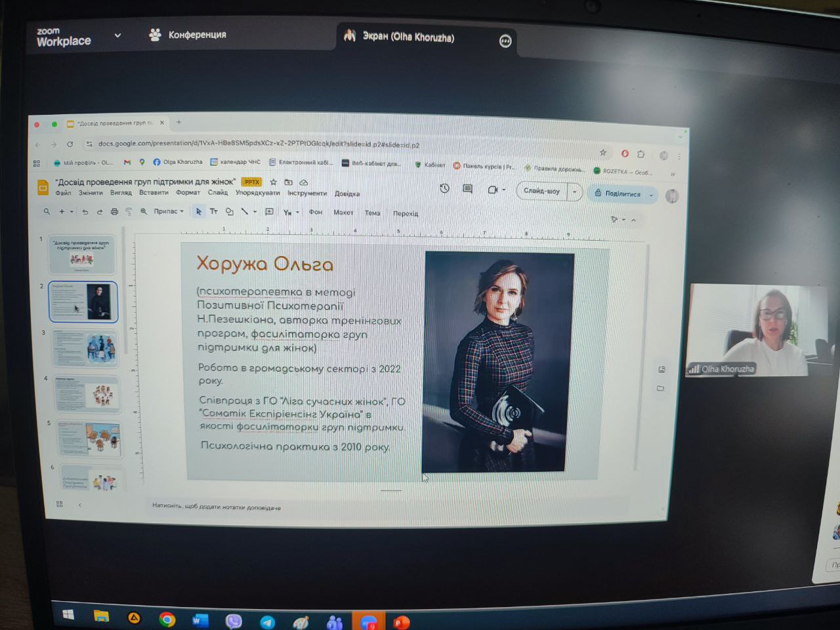Select slide 3 thumbnail in filmstrip
Screen dimensions: 840x630
pyautogui.click(x=87, y=348)
